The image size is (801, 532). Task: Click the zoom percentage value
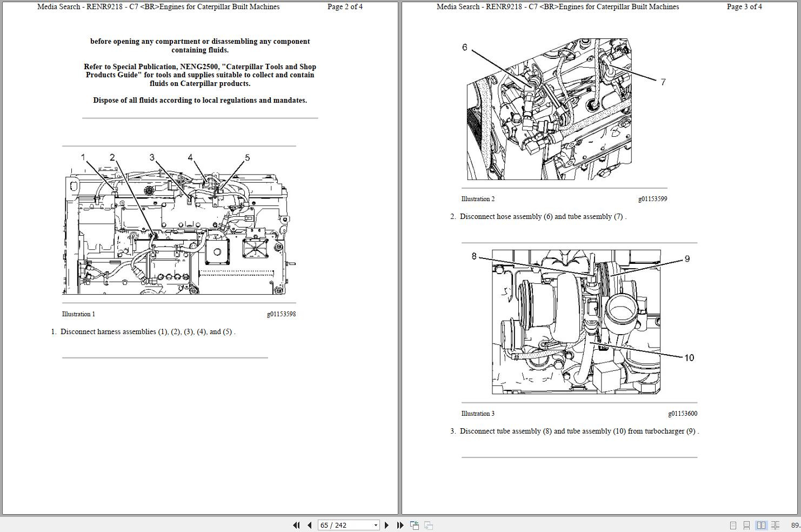pyautogui.click(x=795, y=525)
